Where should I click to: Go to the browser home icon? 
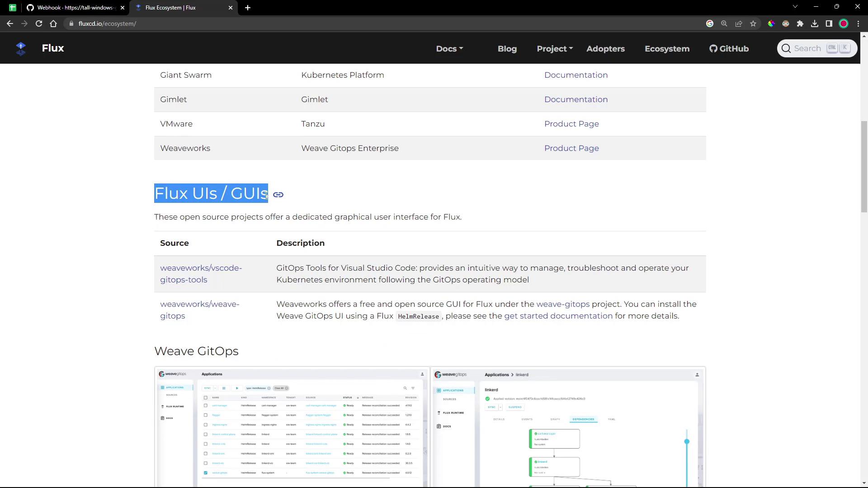tap(53, 24)
